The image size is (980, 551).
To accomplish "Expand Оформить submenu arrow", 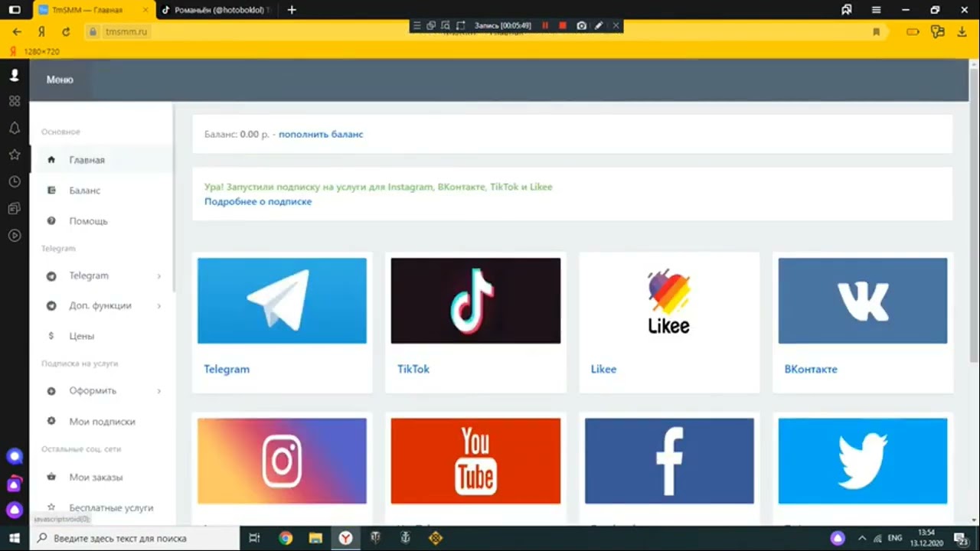I will click(159, 391).
